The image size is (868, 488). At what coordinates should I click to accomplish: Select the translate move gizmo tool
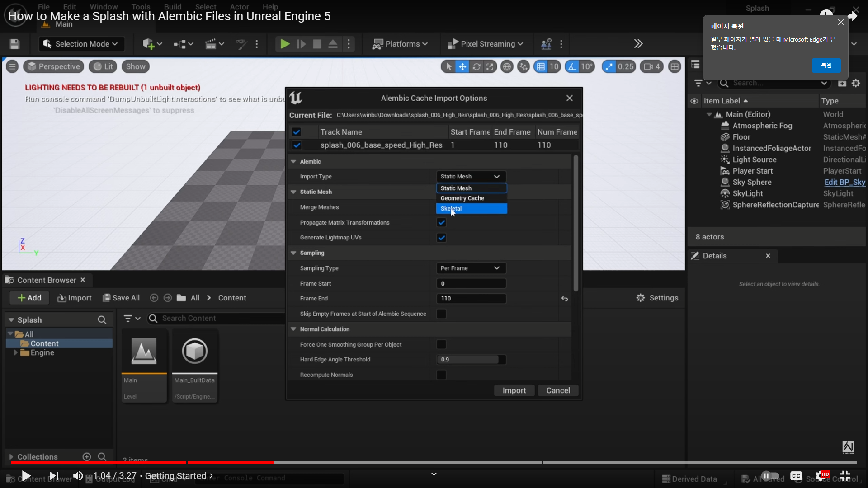click(462, 67)
